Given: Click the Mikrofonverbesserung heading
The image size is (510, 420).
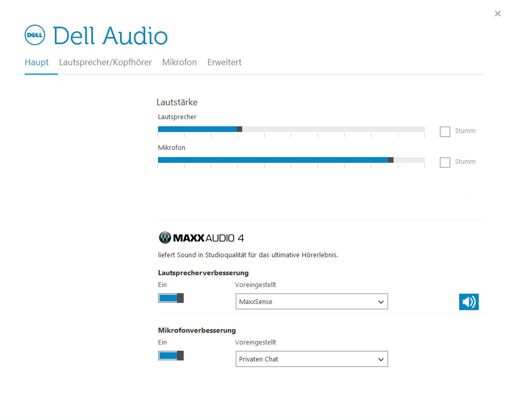Looking at the screenshot, I should click(197, 330).
